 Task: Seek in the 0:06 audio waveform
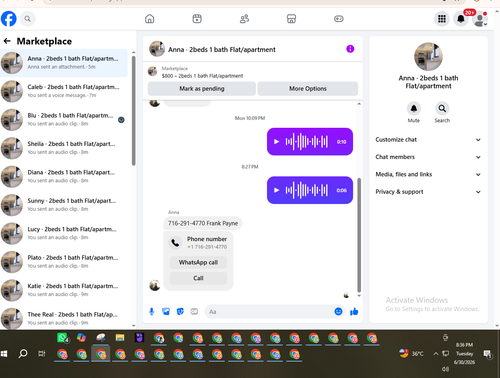[x=307, y=190]
